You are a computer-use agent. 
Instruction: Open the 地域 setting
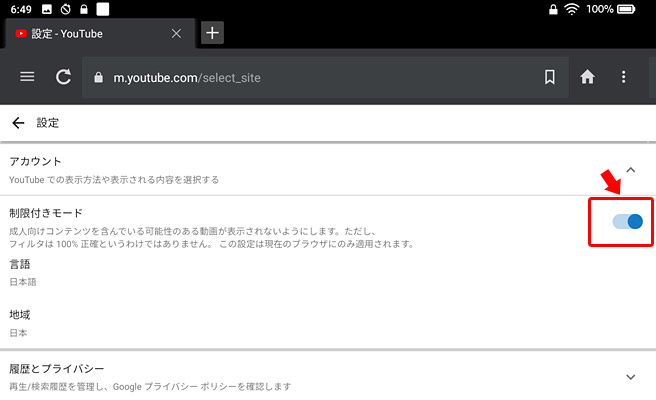(328, 323)
